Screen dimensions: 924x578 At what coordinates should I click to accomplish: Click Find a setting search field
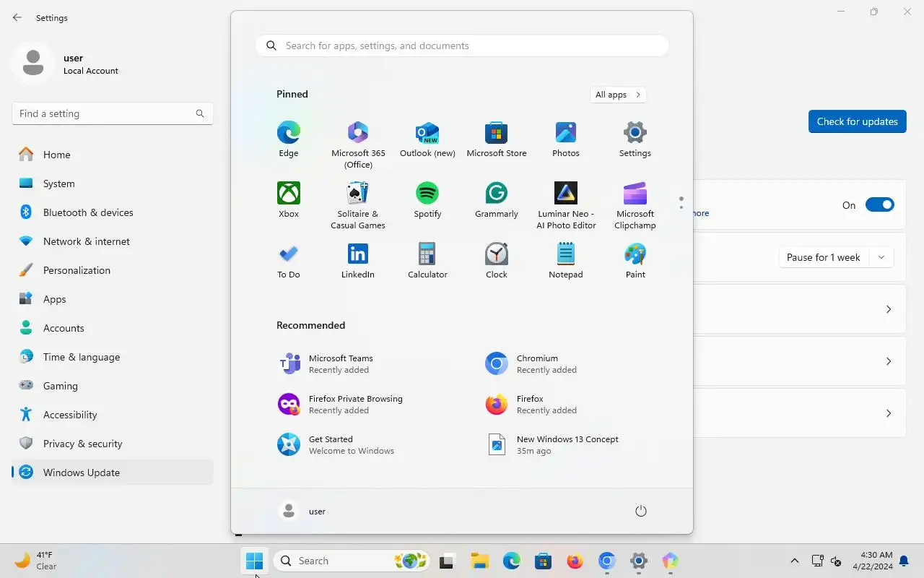(113, 113)
